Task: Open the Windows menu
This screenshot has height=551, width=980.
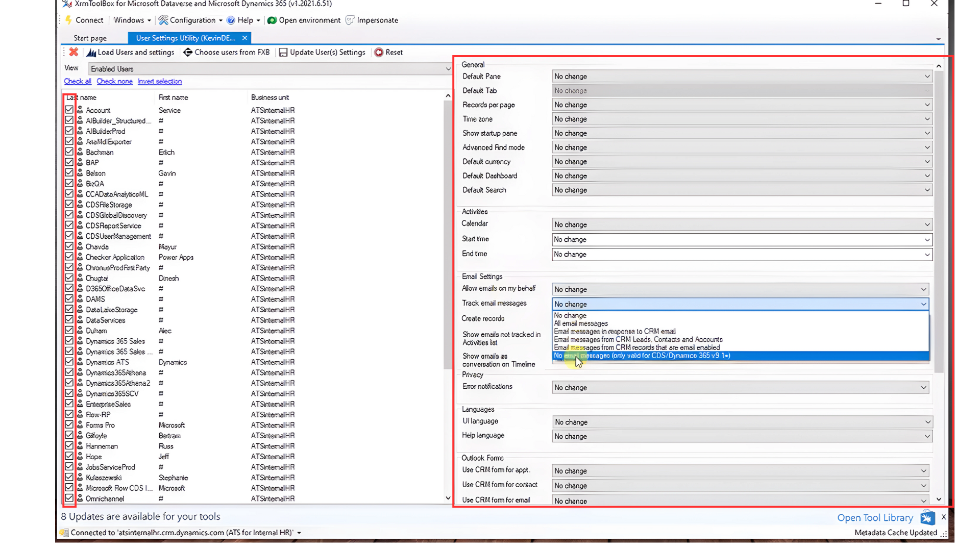Action: tap(132, 20)
